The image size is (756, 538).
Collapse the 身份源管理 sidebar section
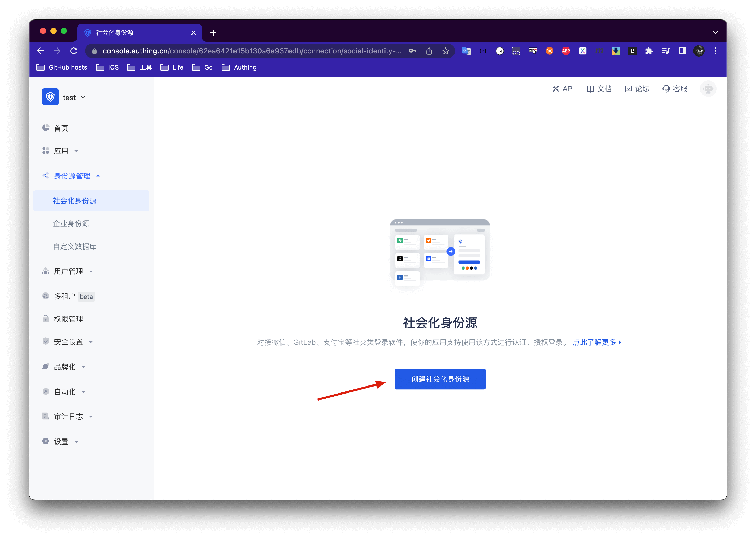coord(72,176)
